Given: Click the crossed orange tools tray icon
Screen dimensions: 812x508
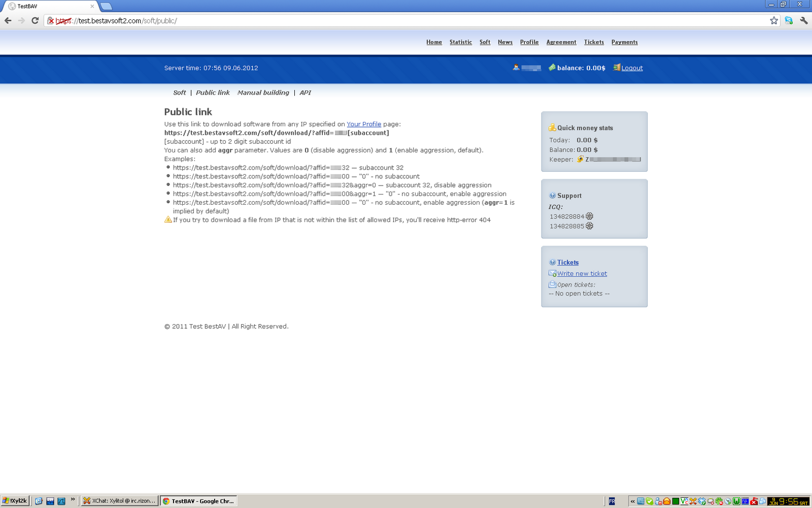Looking at the screenshot, I should pos(693,501).
